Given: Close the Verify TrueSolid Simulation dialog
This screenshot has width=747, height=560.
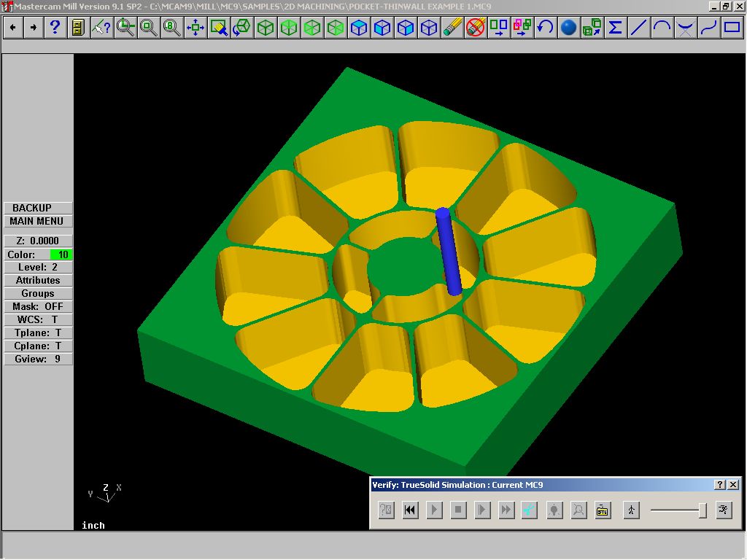Looking at the screenshot, I should [733, 485].
